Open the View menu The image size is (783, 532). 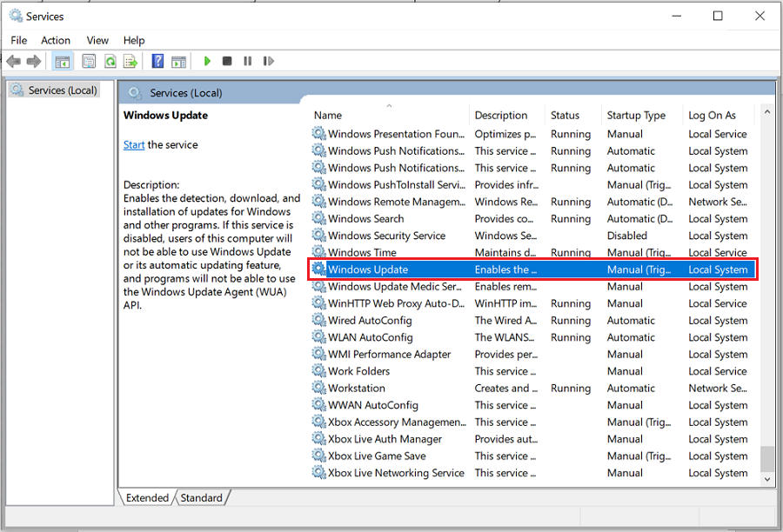(x=97, y=41)
